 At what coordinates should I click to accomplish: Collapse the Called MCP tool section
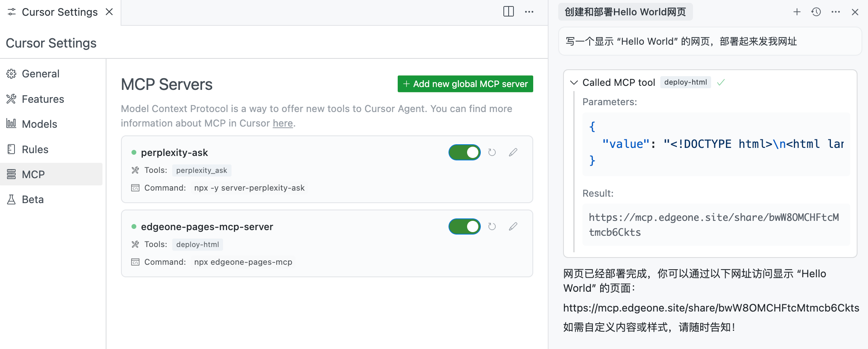pos(574,83)
